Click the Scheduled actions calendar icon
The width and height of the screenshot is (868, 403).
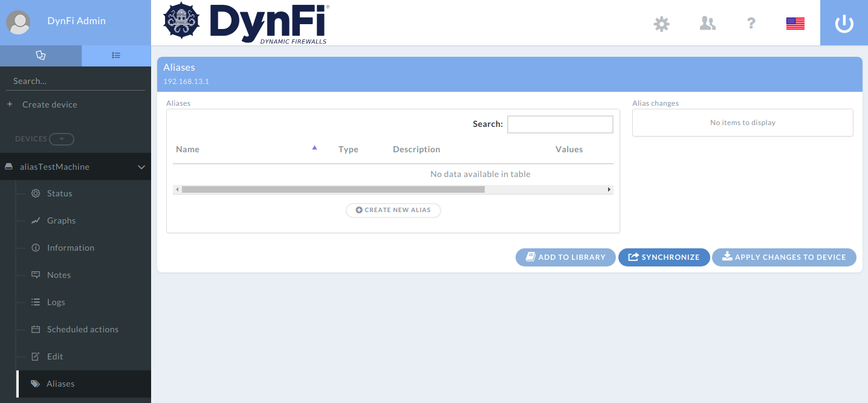(35, 329)
